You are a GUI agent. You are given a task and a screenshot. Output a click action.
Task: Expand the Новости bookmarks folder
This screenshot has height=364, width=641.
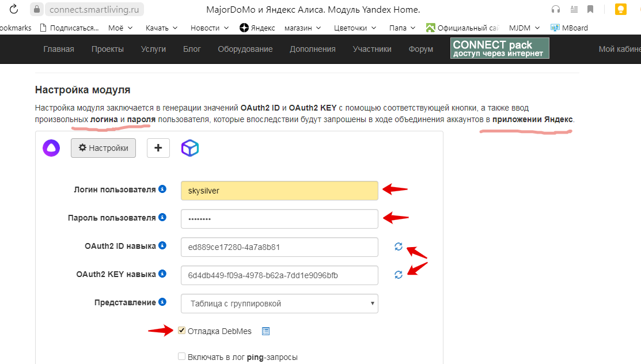pos(210,28)
